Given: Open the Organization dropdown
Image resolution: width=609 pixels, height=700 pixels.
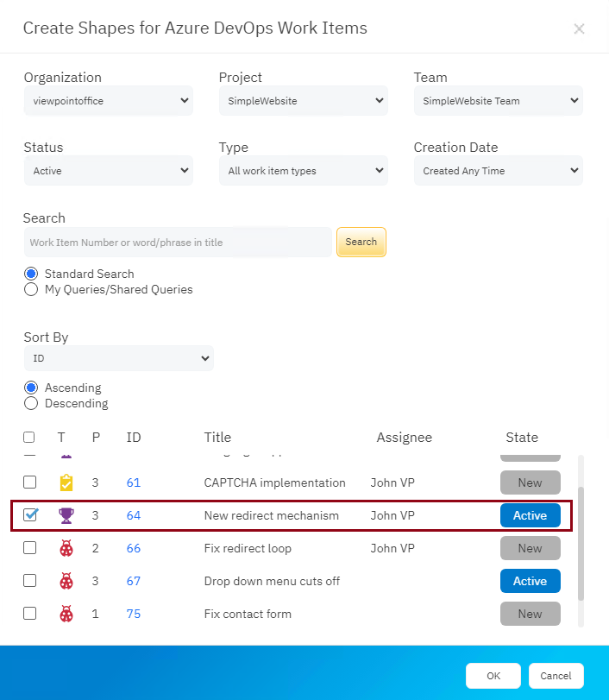Looking at the screenshot, I should pos(108,100).
